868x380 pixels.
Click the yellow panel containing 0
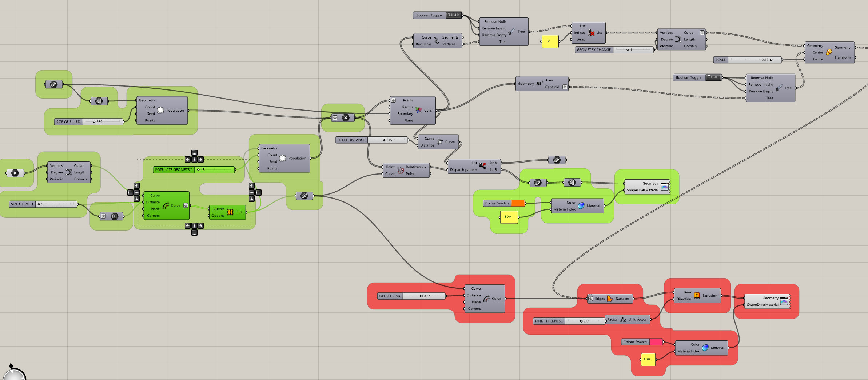[x=550, y=41]
